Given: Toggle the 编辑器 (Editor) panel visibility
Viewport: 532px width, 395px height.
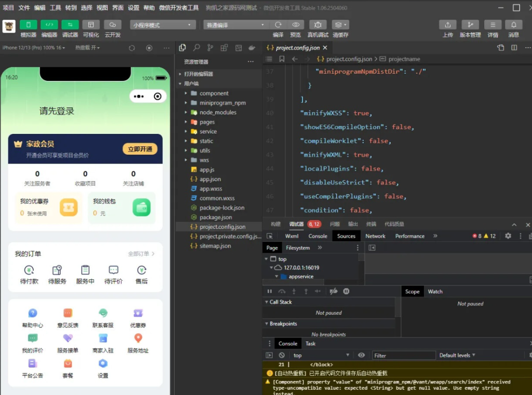Looking at the screenshot, I should [x=50, y=24].
